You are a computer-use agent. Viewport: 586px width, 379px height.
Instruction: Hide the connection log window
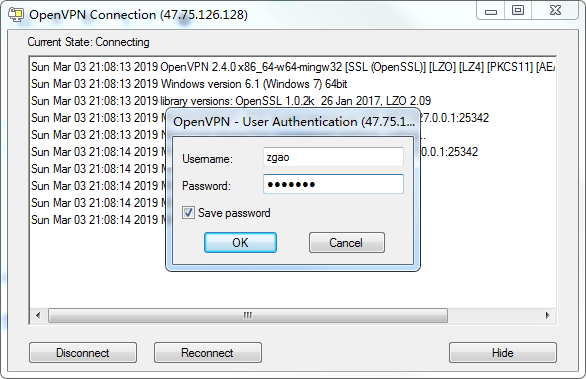click(x=503, y=352)
